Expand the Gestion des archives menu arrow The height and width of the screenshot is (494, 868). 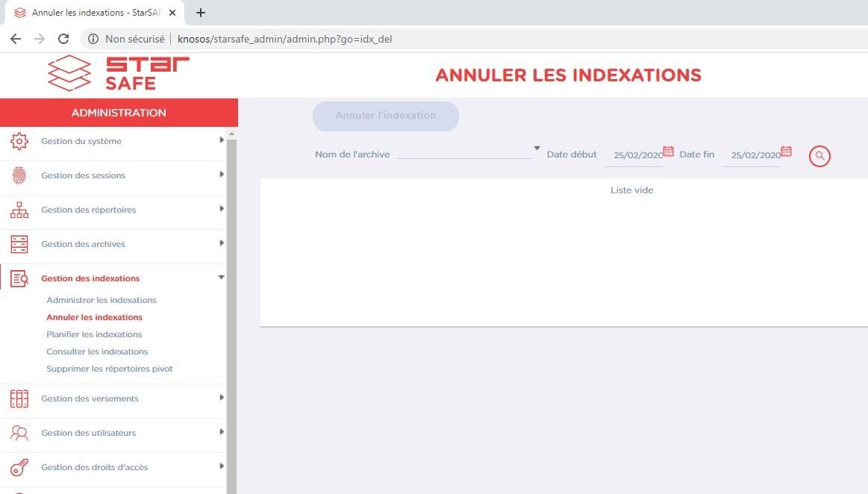coord(221,243)
